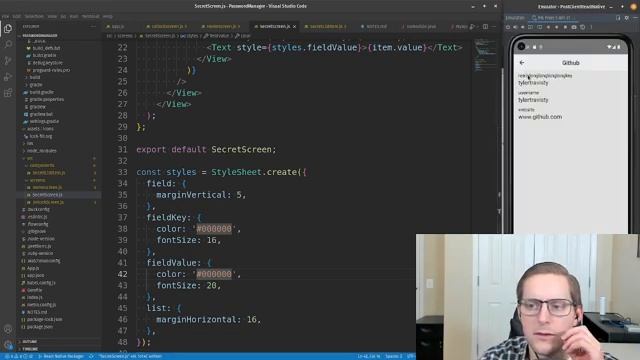This screenshot has height=360, width=640.
Task: Collapse the components folder
Action: (x=42, y=166)
